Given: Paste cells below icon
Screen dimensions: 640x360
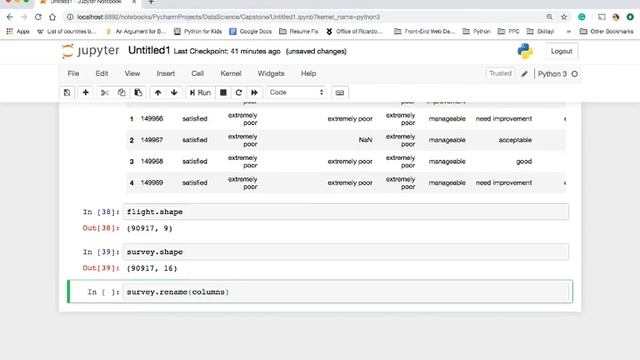Looking at the screenshot, I should pyautogui.click(x=138, y=93).
